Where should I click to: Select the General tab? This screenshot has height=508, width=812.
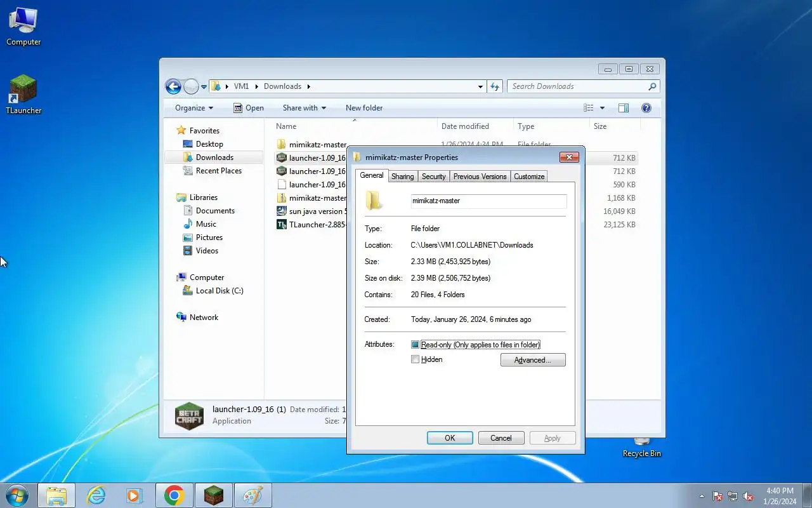tap(372, 175)
